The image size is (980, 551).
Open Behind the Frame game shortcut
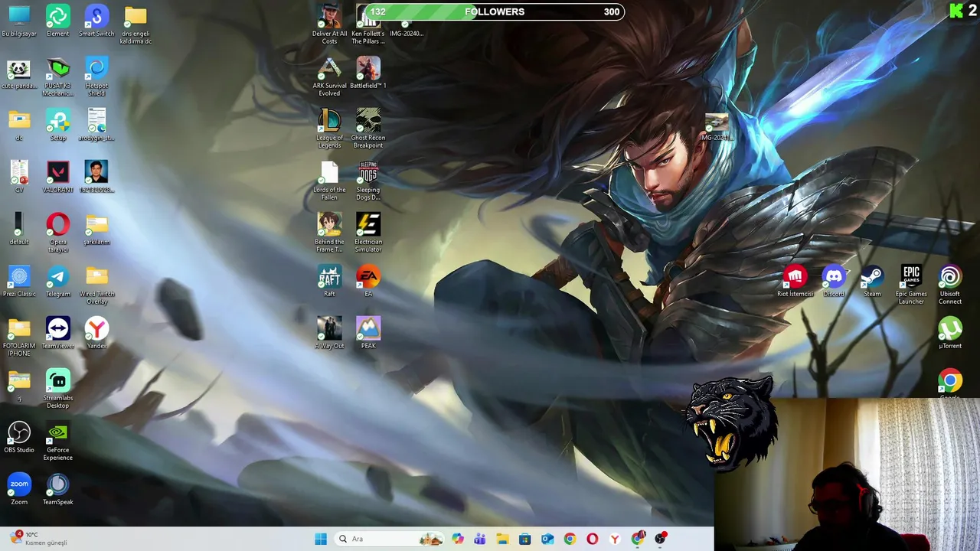pyautogui.click(x=329, y=233)
